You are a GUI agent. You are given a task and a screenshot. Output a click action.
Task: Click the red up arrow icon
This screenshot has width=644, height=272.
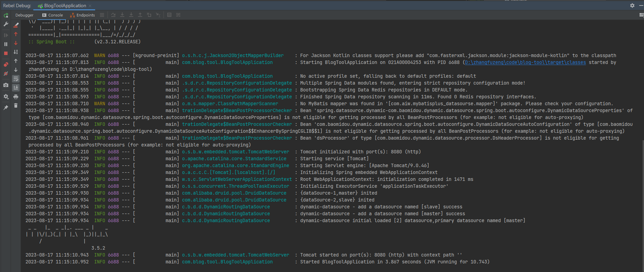16,34
